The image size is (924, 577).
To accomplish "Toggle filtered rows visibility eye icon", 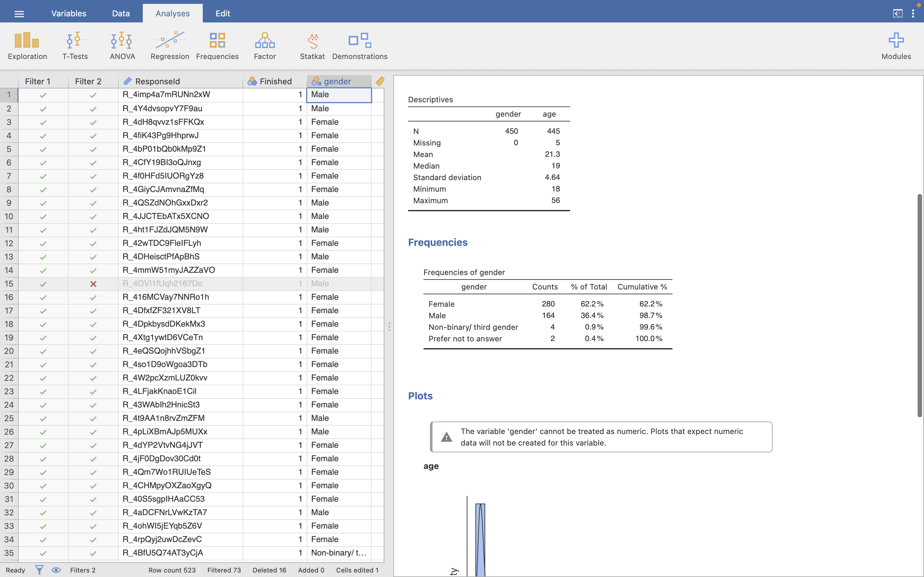I will pyautogui.click(x=56, y=570).
